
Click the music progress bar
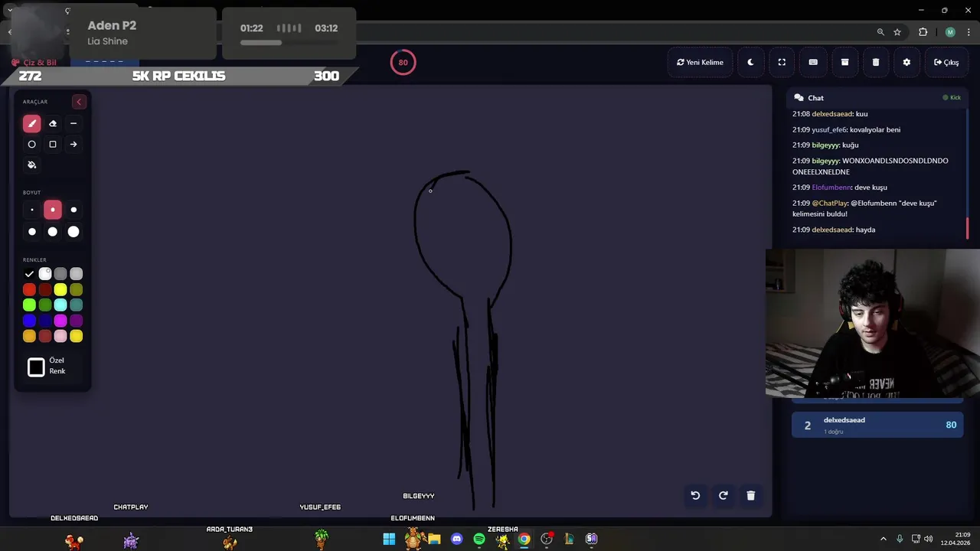click(289, 43)
